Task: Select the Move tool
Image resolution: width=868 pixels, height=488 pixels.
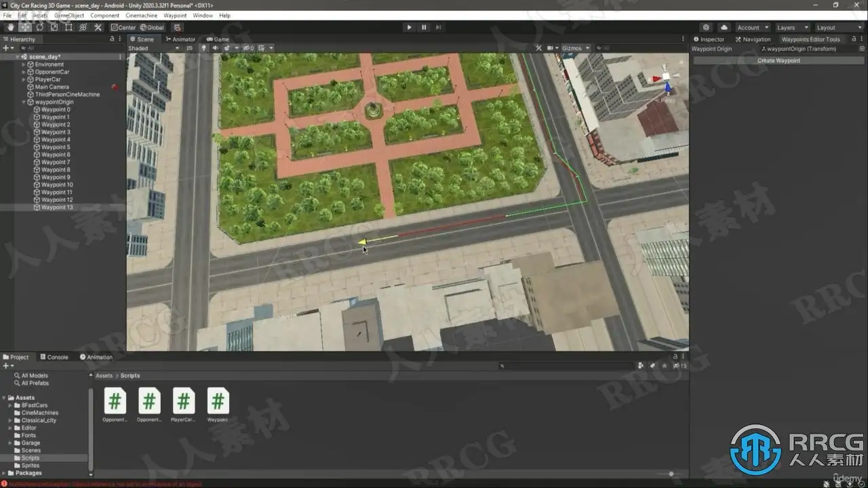Action: pyautogui.click(x=26, y=27)
